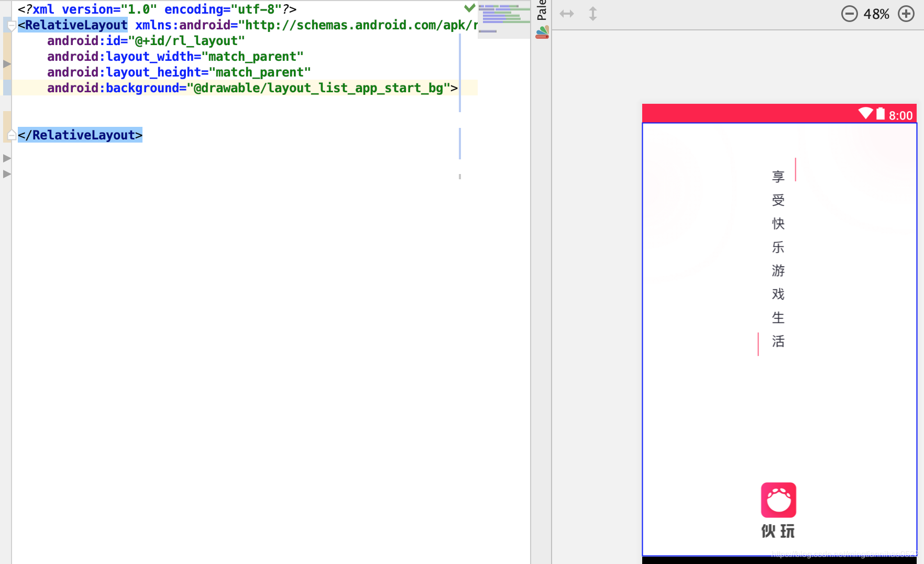
Task: Click the layout_height match_parent attribute
Action: 179,72
